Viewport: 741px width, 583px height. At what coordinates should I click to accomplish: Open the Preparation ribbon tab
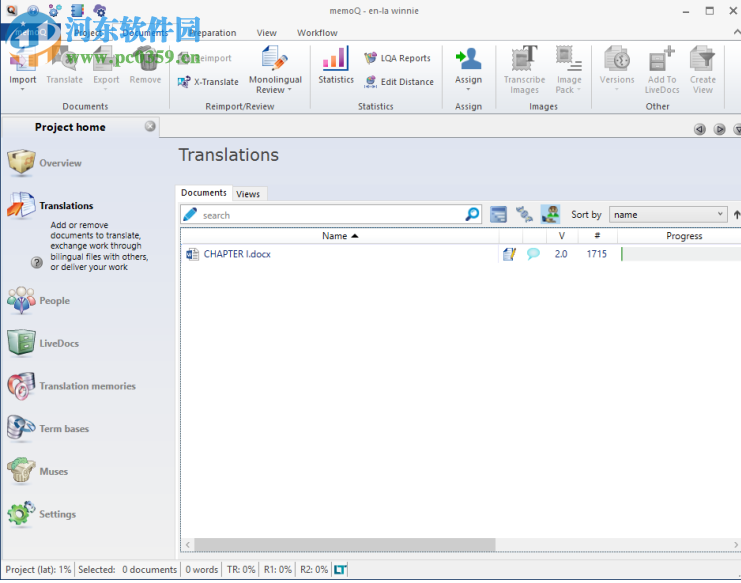(212, 33)
